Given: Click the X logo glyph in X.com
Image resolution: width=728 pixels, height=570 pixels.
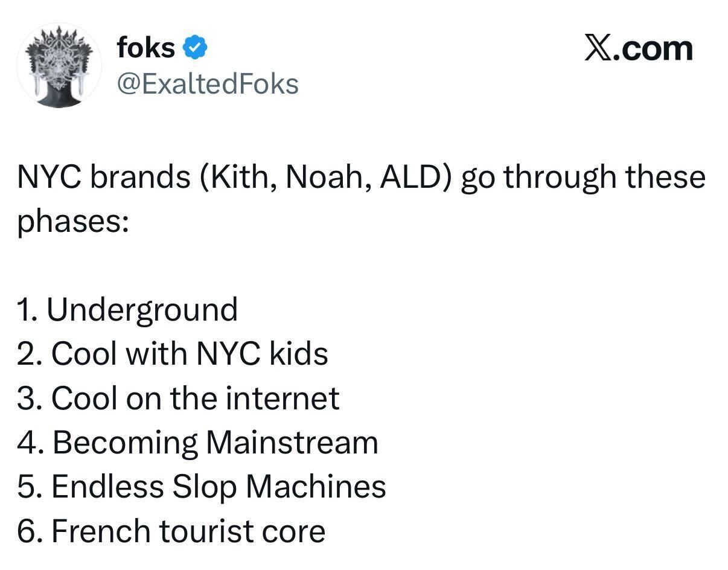Looking at the screenshot, I should click(x=599, y=48).
